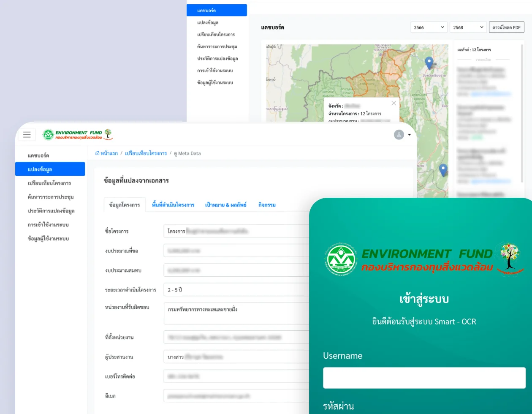Click the tree logo in login panel

(510, 258)
